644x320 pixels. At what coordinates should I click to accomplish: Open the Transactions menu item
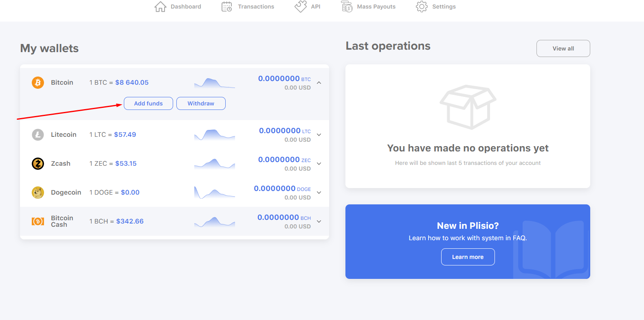click(248, 7)
